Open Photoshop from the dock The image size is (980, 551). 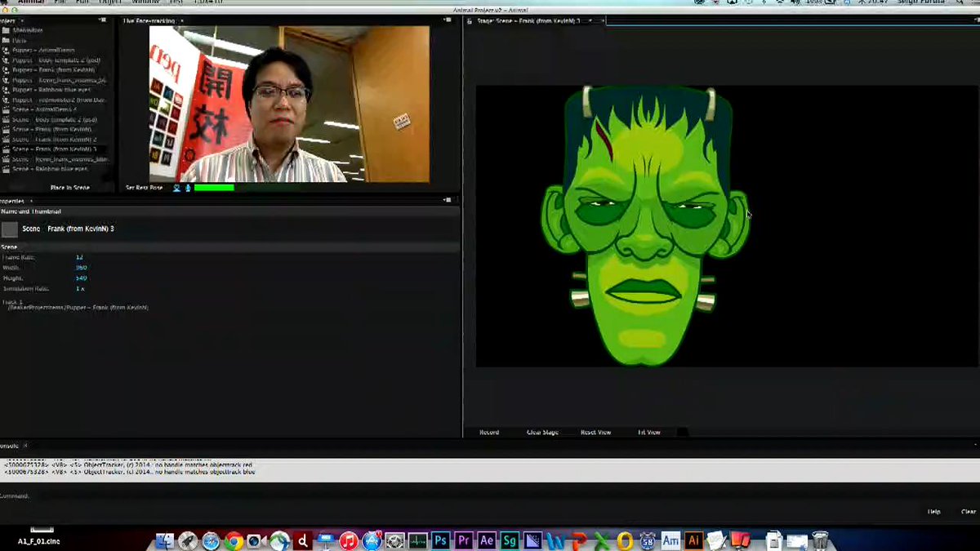coord(441,540)
